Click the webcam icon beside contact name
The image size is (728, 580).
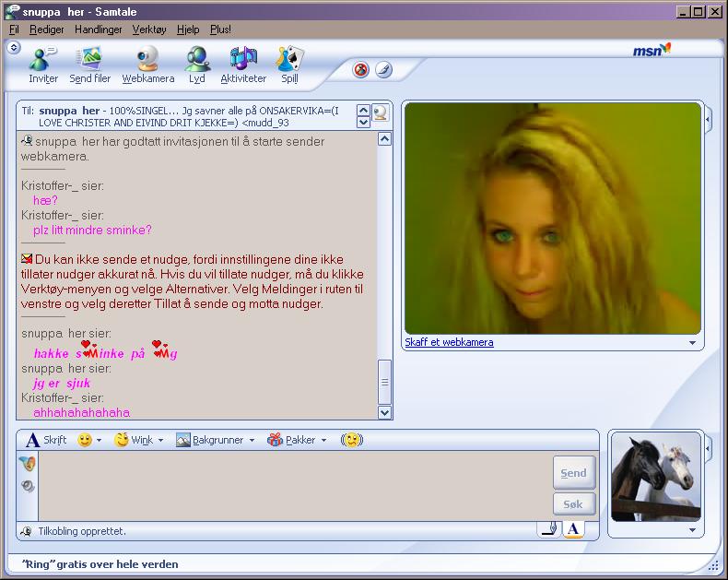[x=381, y=112]
